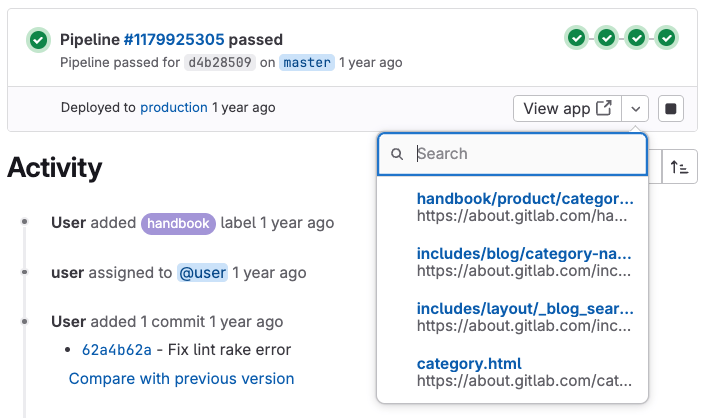Click the fourth pipeline stage status icon
Viewport: 707px width, 418px height.
click(666, 38)
